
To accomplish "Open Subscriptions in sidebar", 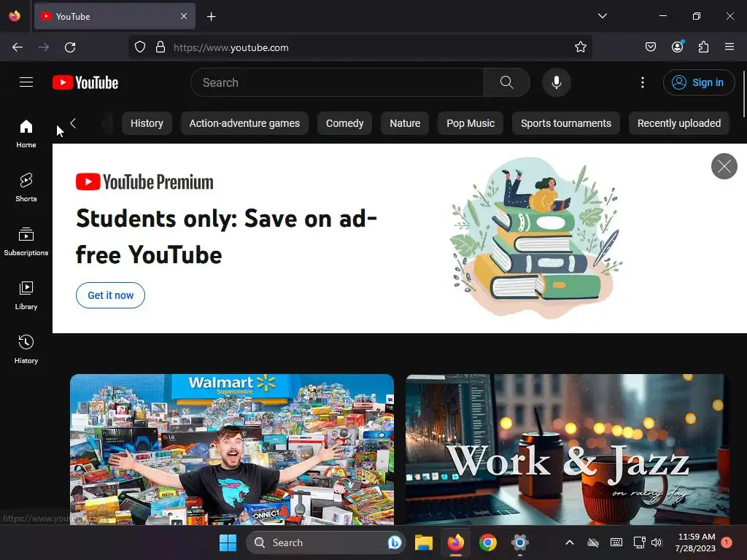I will (26, 241).
